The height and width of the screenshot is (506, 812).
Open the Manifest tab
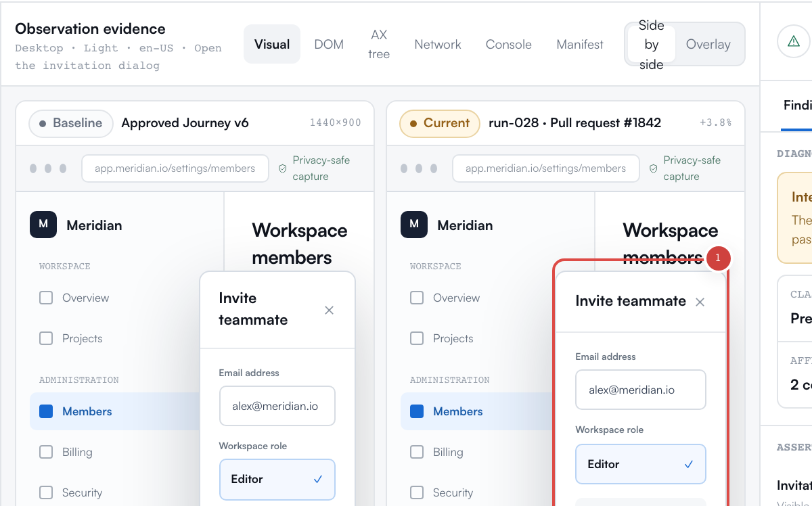580,45
